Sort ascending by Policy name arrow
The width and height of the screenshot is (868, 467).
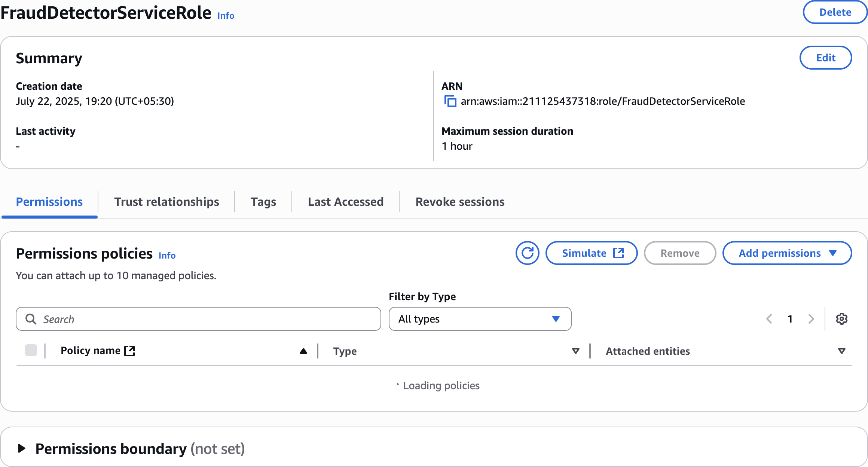303,351
